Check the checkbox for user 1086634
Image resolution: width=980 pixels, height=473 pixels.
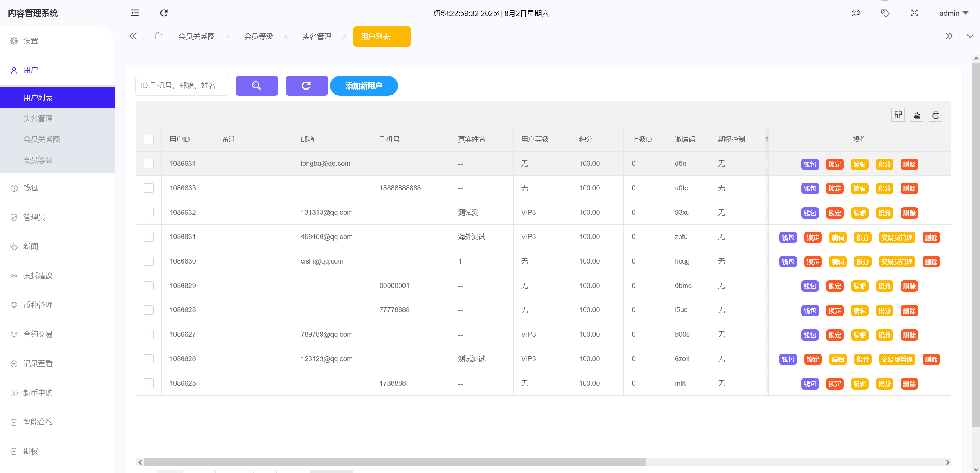(x=149, y=164)
